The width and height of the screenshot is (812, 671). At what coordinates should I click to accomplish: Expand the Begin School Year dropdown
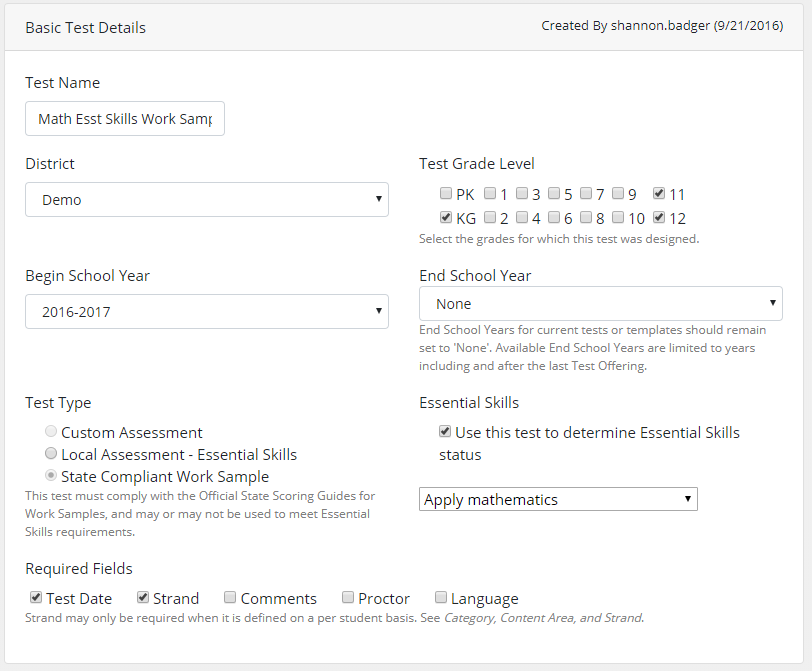(206, 312)
